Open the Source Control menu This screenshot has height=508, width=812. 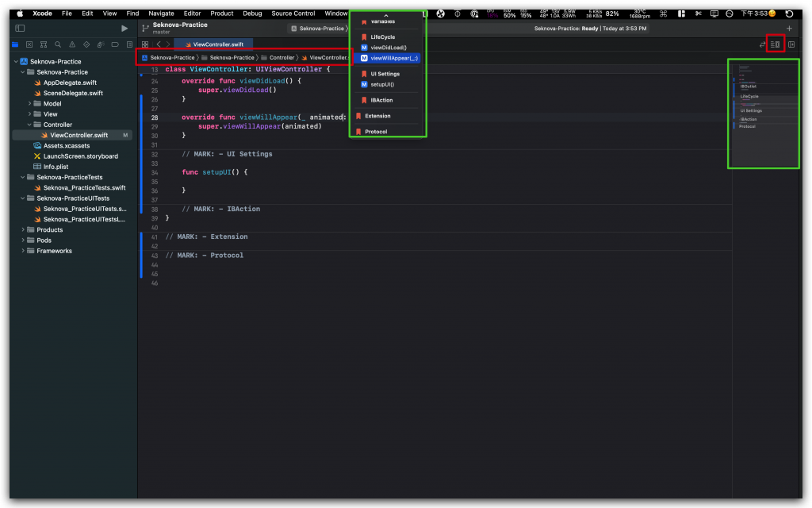(x=293, y=13)
